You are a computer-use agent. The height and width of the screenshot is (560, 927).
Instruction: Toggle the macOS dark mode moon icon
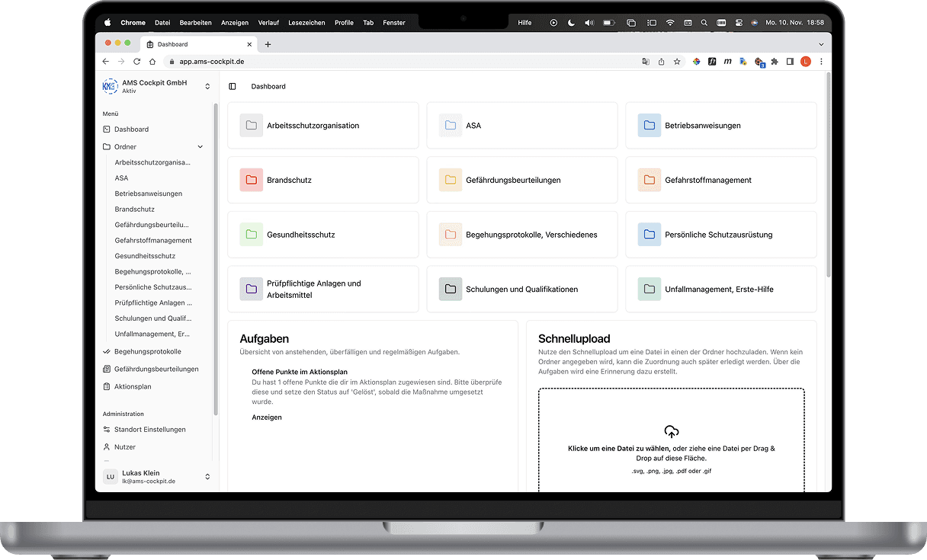(x=571, y=22)
